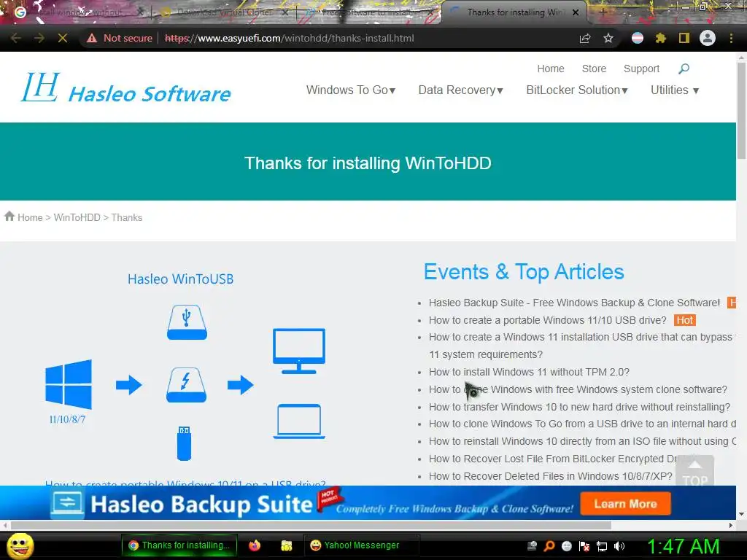Click the speaker volume tray icon

[619, 546]
